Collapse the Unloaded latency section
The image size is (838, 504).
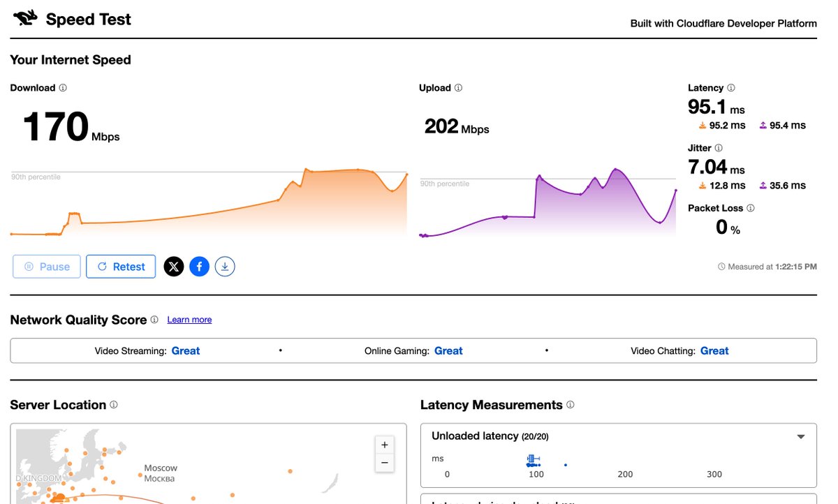(x=801, y=437)
